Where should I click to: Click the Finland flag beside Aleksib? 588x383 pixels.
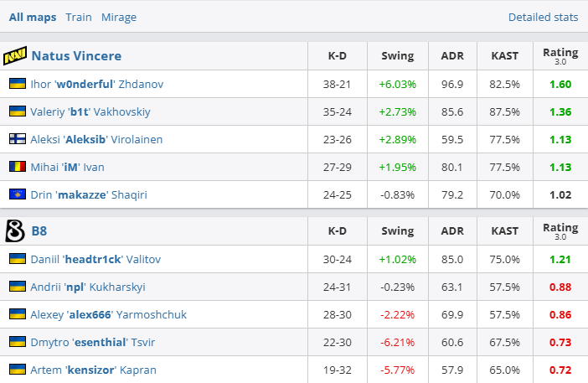point(16,139)
